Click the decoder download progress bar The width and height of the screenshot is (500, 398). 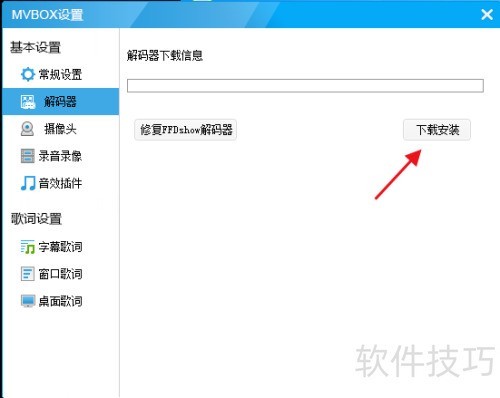(305, 86)
